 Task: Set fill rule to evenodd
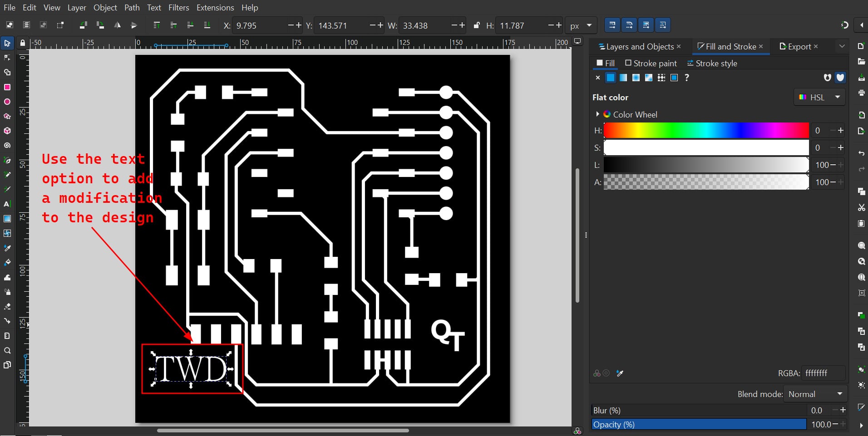(827, 78)
